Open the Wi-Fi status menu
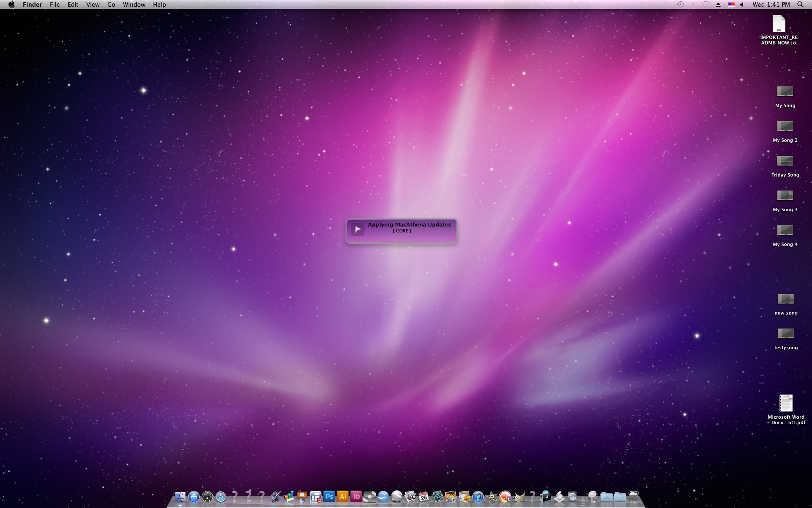The width and height of the screenshot is (812, 508). pos(705,5)
